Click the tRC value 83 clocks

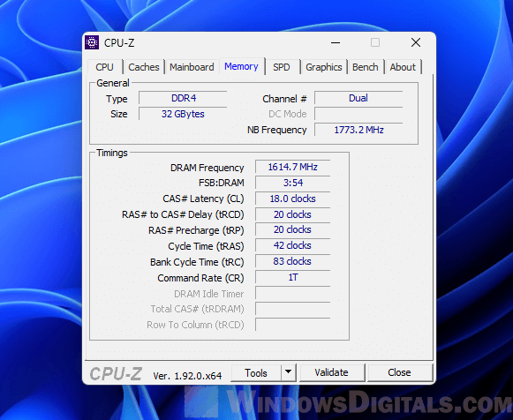click(x=293, y=261)
